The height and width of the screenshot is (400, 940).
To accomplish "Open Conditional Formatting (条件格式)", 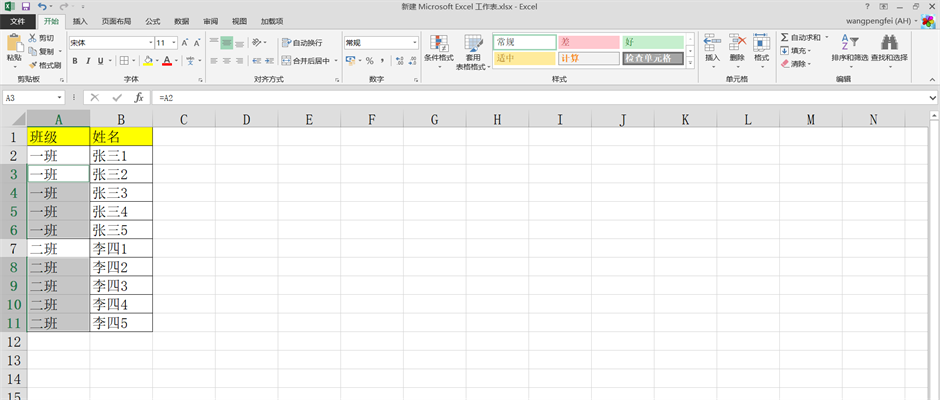I will pos(438,46).
